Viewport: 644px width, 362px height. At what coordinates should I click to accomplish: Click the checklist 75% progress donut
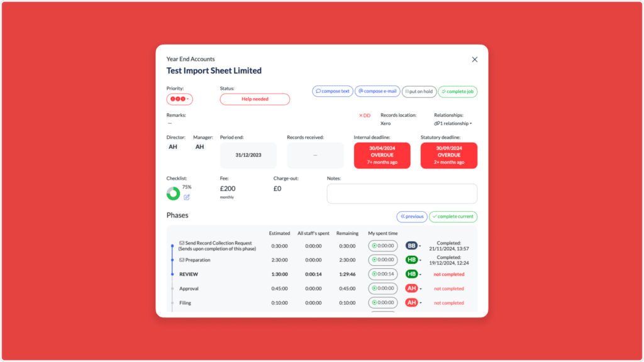tap(173, 194)
